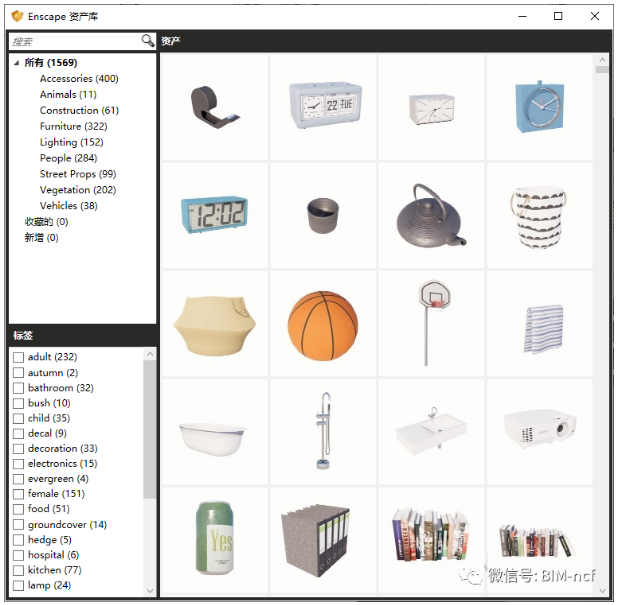Enable the bathroom (32) tag filter
Image resolution: width=617 pixels, height=605 pixels.
(18, 388)
